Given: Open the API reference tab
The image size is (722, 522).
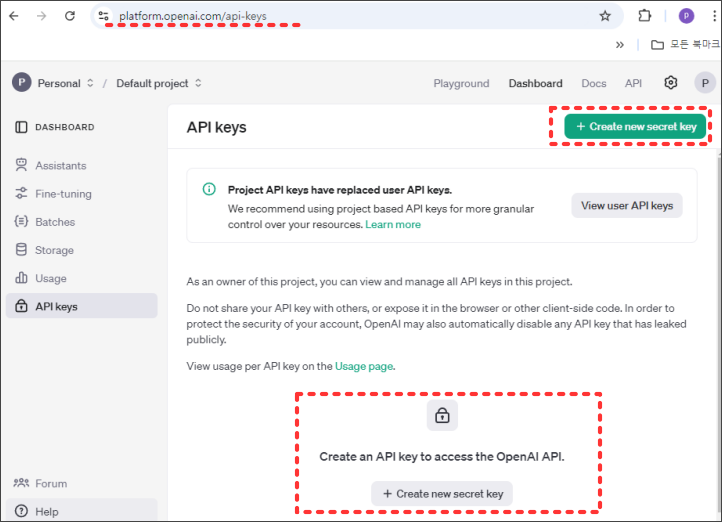Looking at the screenshot, I should click(x=633, y=83).
